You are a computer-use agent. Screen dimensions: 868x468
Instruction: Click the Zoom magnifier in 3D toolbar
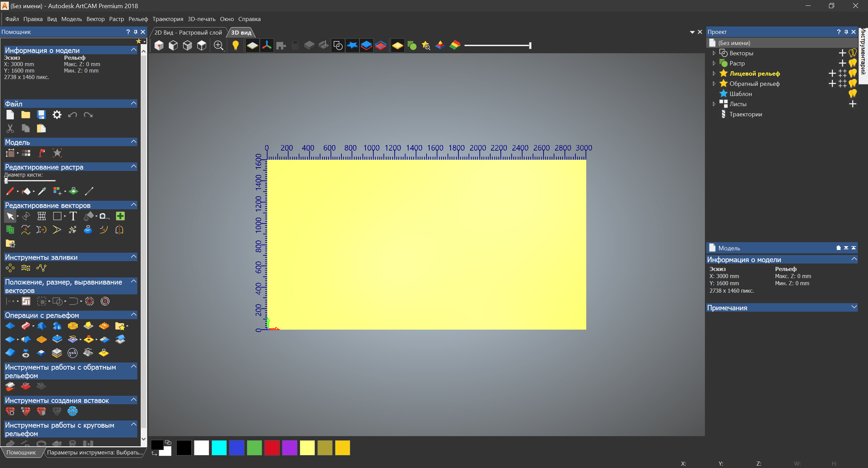219,45
